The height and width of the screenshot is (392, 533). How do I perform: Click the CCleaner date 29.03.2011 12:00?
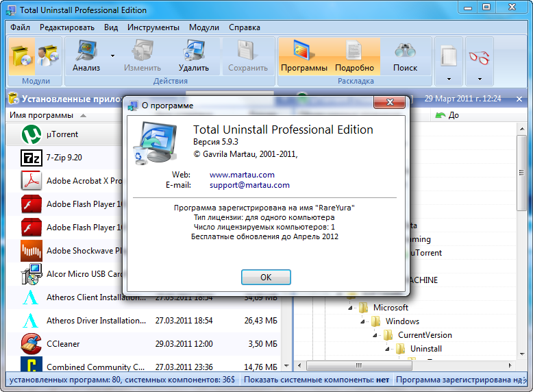click(x=184, y=344)
